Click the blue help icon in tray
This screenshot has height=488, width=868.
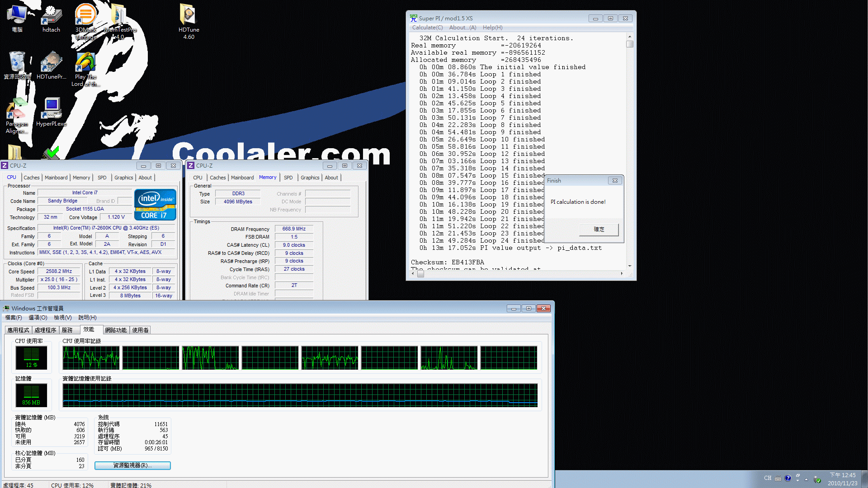click(788, 478)
